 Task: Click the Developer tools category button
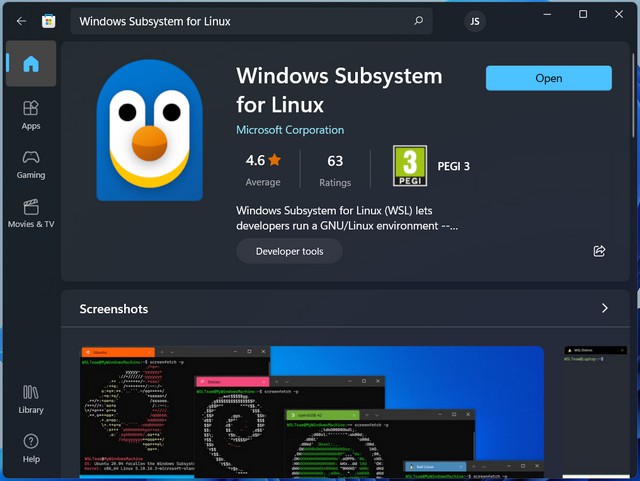(289, 251)
